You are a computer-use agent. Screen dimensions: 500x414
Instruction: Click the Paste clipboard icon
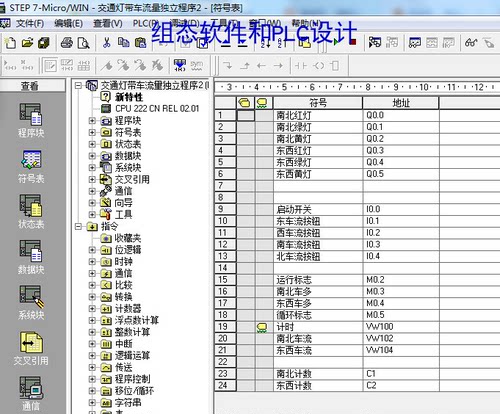pos(140,43)
